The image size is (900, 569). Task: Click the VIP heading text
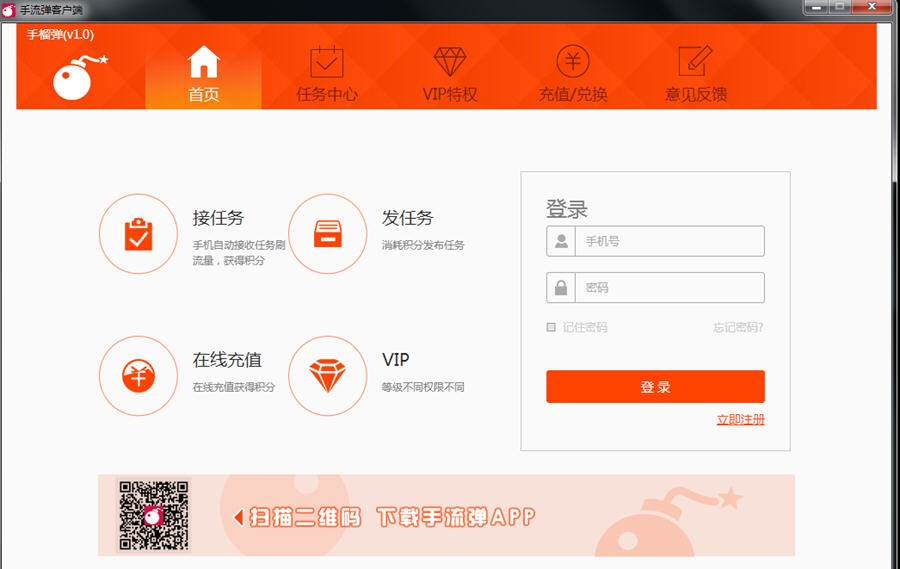395,360
